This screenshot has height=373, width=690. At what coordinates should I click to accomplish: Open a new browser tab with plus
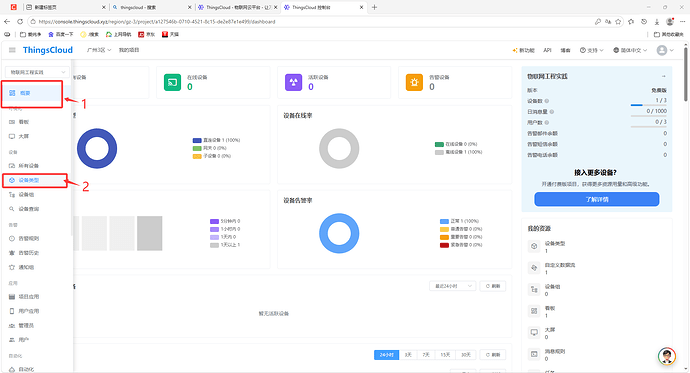(374, 7)
